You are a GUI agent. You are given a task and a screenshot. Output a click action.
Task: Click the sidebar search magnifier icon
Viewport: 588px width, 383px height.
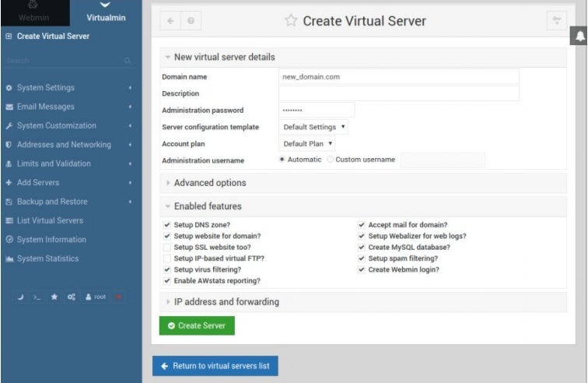tap(128, 61)
